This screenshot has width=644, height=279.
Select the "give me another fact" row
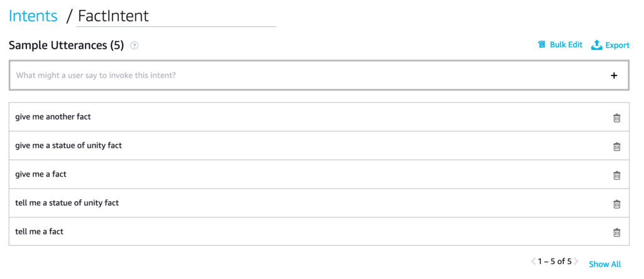point(54,117)
